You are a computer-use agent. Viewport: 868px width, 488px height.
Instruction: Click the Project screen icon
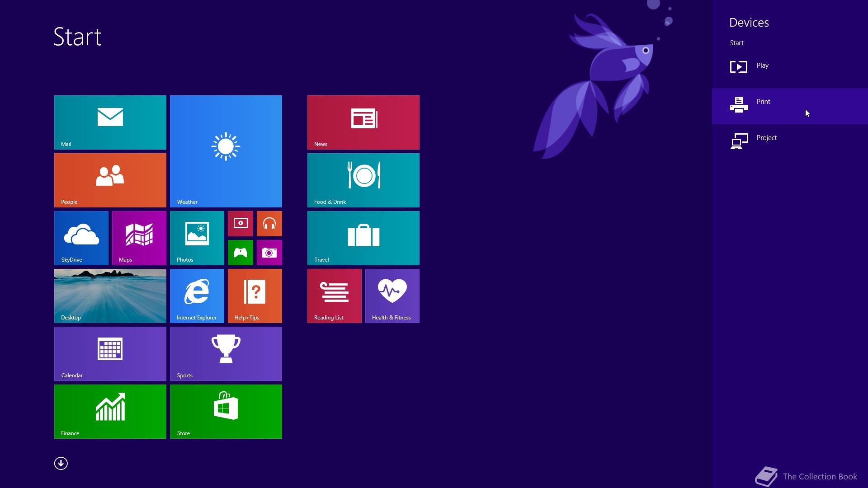tap(739, 141)
